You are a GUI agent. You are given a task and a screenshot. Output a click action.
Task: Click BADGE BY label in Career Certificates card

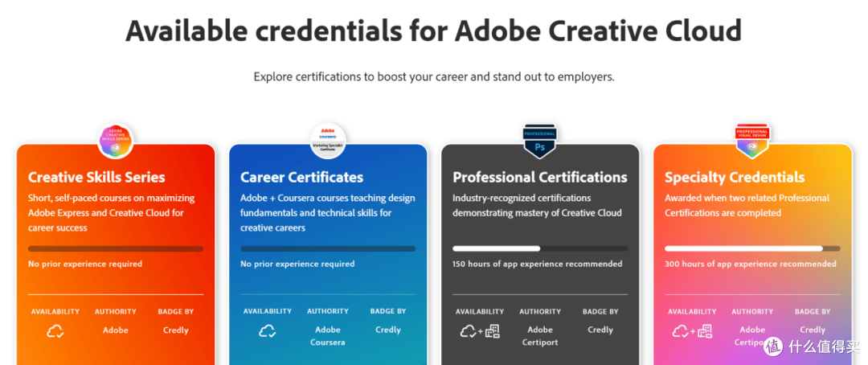[x=388, y=311]
